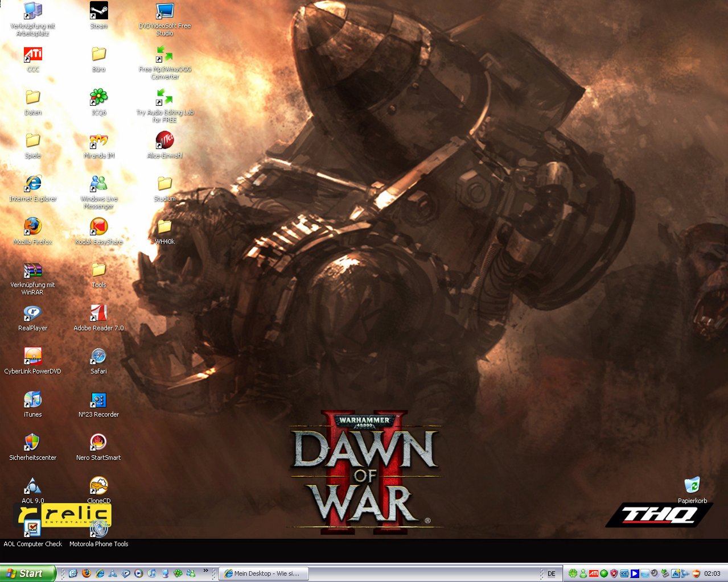Click the taskbar clock showing 02:03

[712, 573]
